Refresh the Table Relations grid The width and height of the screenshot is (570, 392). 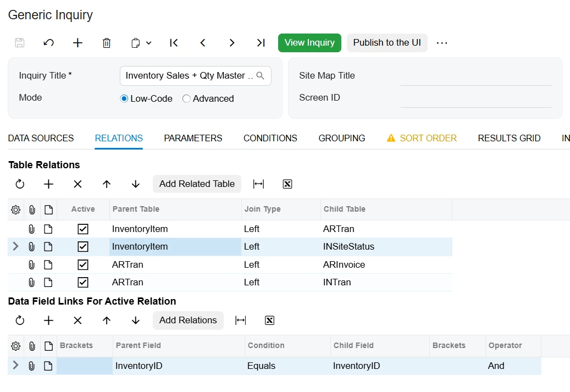click(20, 184)
